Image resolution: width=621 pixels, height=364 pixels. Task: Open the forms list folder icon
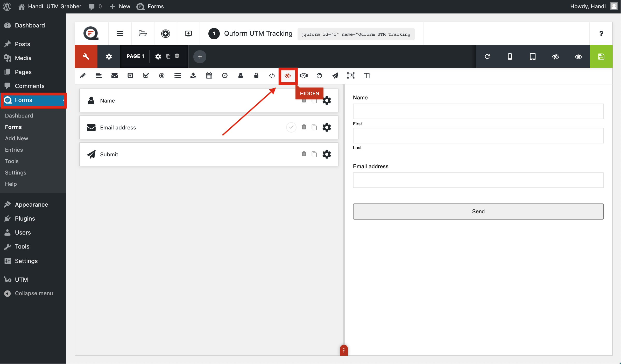[x=143, y=34]
